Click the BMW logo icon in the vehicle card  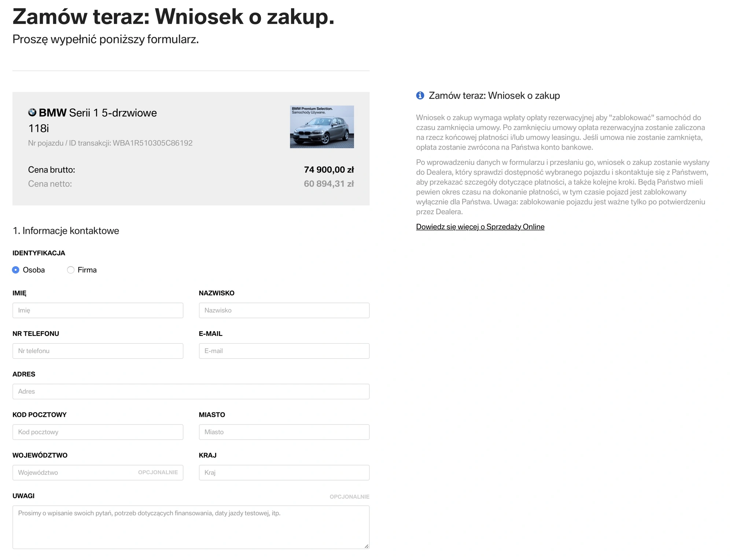[32, 112]
